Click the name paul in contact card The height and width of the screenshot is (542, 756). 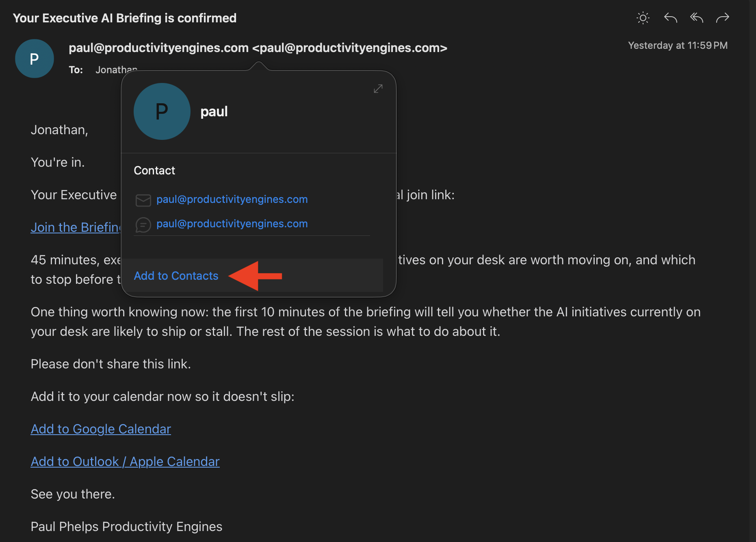click(214, 111)
